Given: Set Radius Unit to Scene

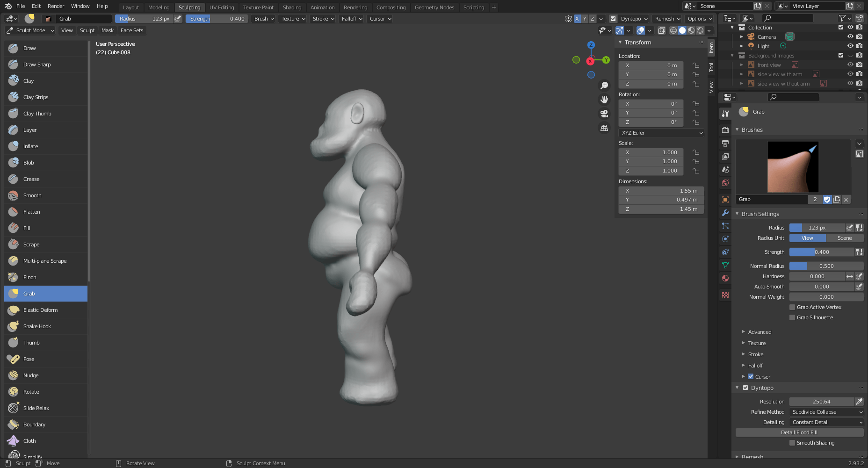Looking at the screenshot, I should tap(844, 238).
